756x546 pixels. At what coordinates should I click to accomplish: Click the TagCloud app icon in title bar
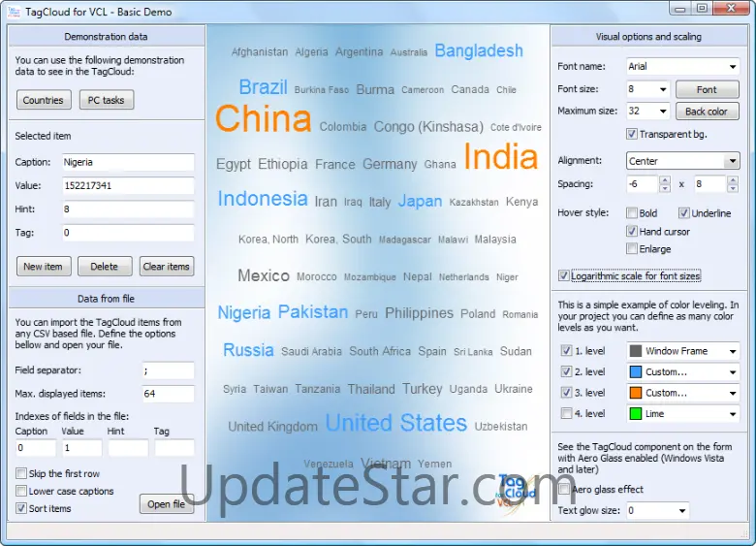pyautogui.click(x=14, y=12)
